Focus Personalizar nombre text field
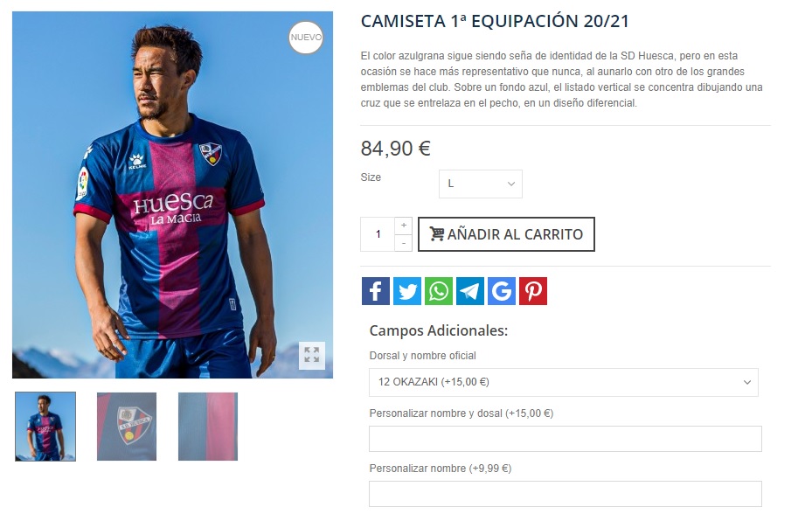812x514 pixels. (x=566, y=494)
